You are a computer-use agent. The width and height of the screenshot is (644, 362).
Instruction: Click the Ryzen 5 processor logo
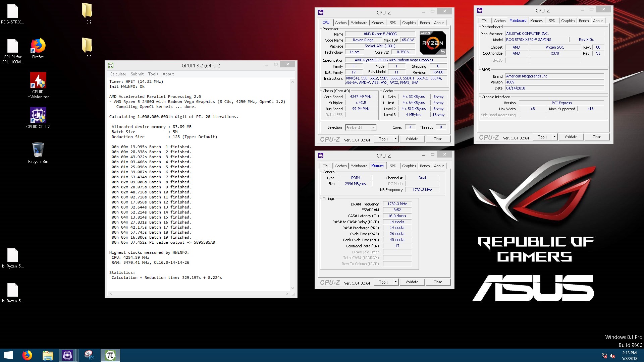[x=433, y=43]
